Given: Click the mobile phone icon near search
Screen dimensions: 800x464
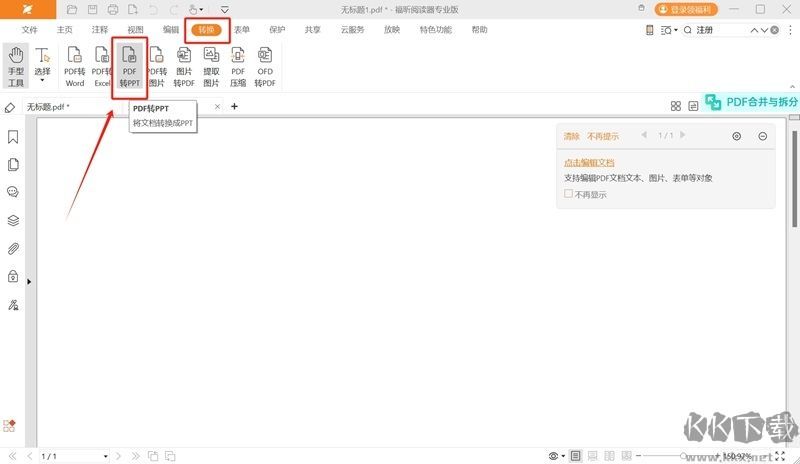Looking at the screenshot, I should [x=649, y=30].
